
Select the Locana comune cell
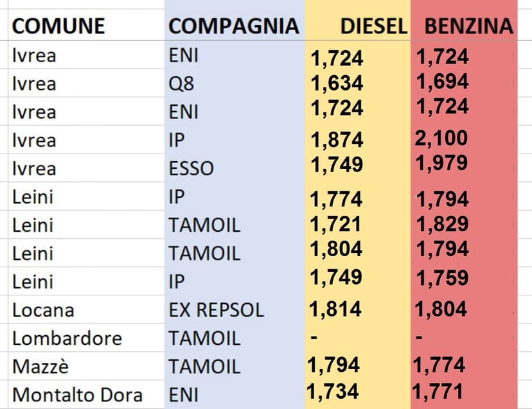click(x=43, y=310)
